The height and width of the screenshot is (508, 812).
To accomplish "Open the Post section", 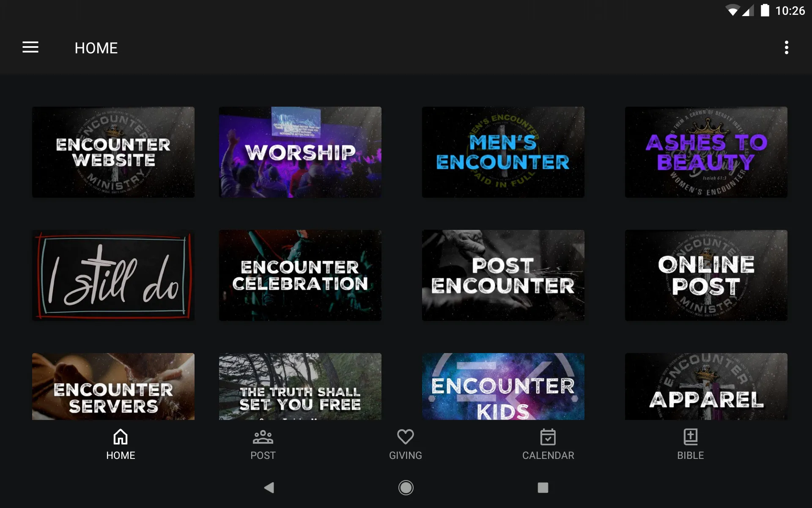I will pyautogui.click(x=263, y=442).
